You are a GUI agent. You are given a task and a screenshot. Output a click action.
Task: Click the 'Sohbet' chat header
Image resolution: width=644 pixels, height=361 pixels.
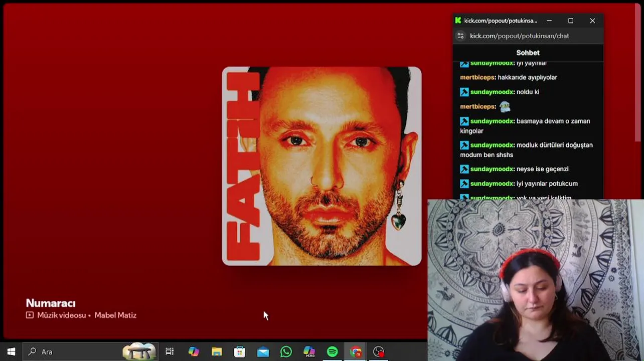[x=528, y=53]
